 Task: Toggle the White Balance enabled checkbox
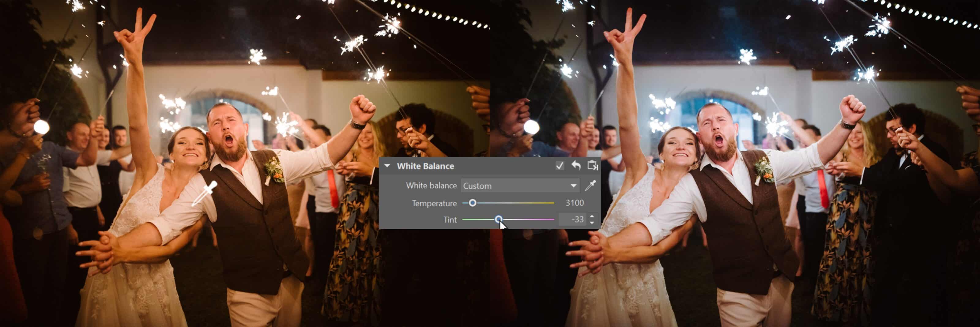[560, 166]
